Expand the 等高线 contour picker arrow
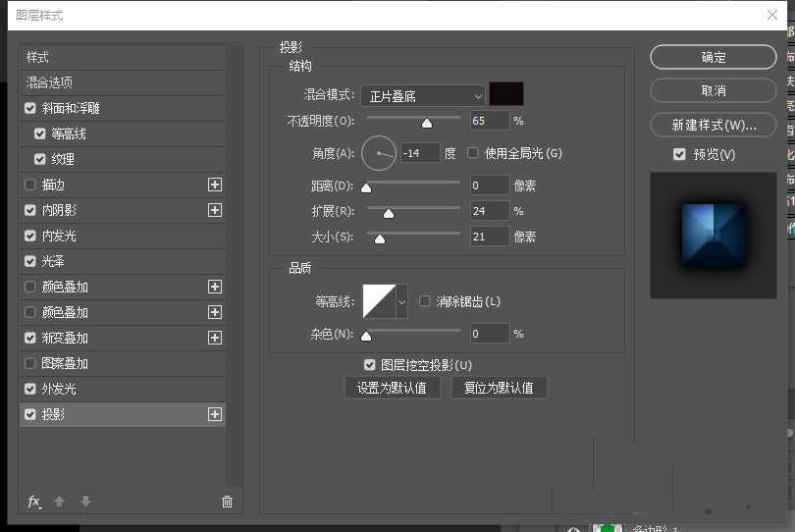Screen dimensions: 795x532 [x=401, y=301]
